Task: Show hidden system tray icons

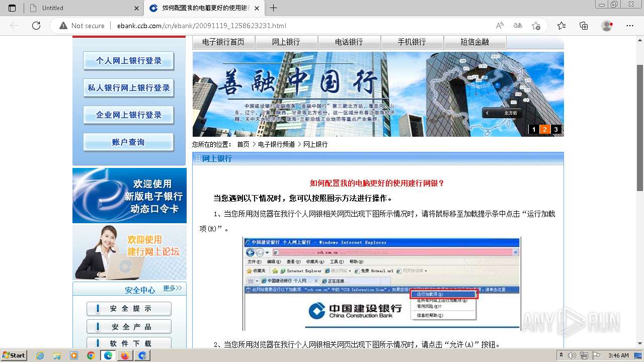Action: [561, 355]
